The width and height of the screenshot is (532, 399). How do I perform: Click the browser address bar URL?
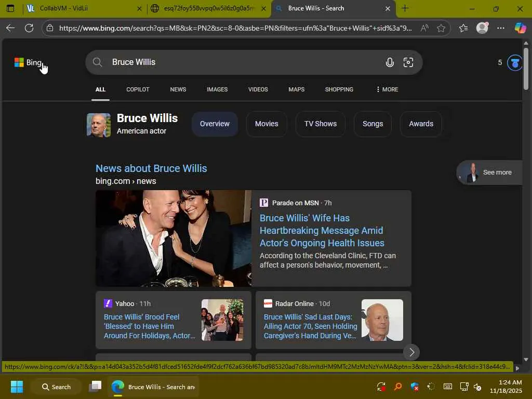click(235, 28)
